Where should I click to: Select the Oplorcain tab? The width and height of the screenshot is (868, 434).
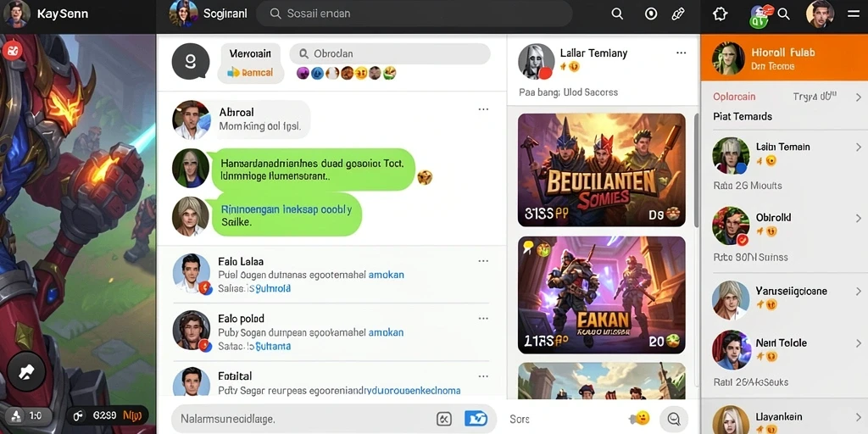tap(734, 97)
